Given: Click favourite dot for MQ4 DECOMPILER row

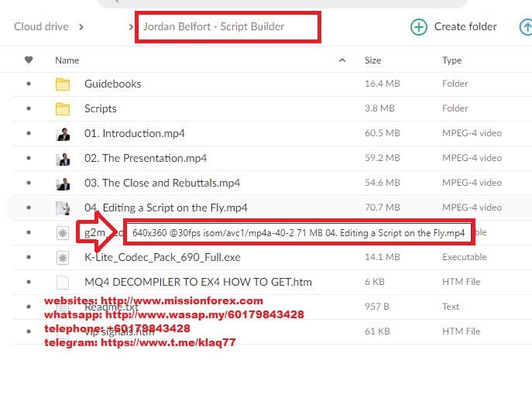Looking at the screenshot, I should click(29, 282).
